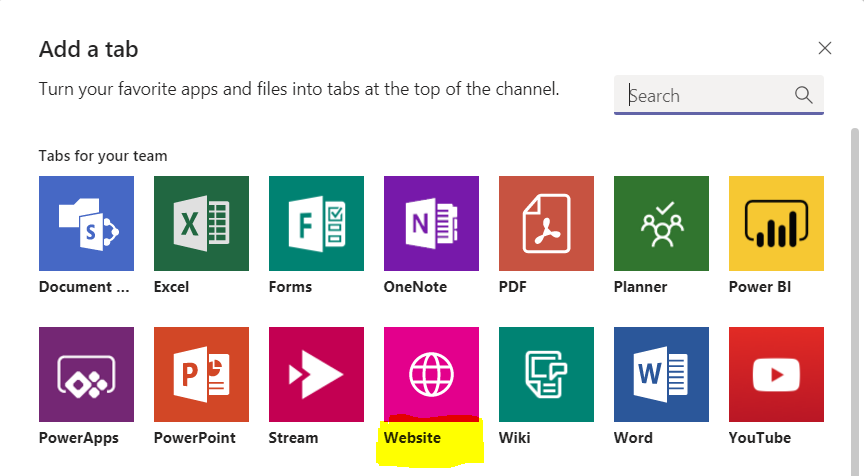Click the "Website" label text
The height and width of the screenshot is (476, 864).
412,438
